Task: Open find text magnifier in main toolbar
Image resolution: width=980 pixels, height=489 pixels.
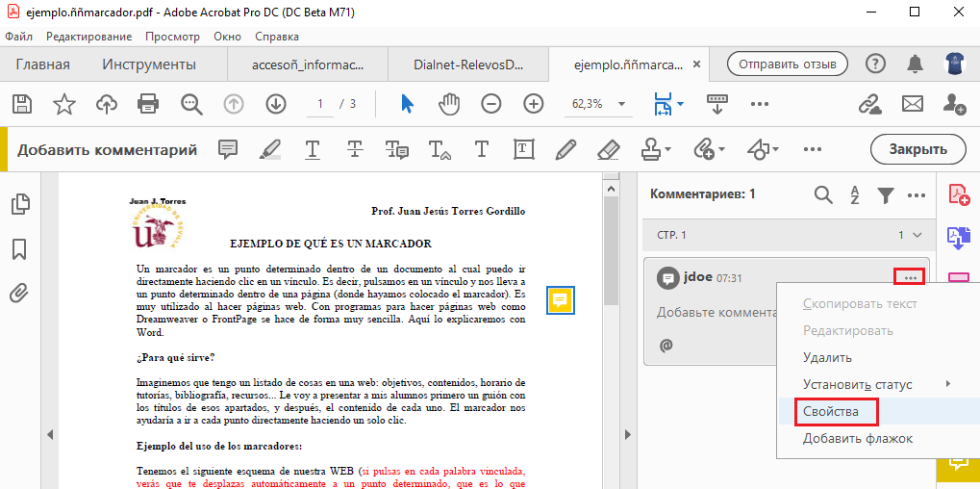Action: pyautogui.click(x=192, y=104)
